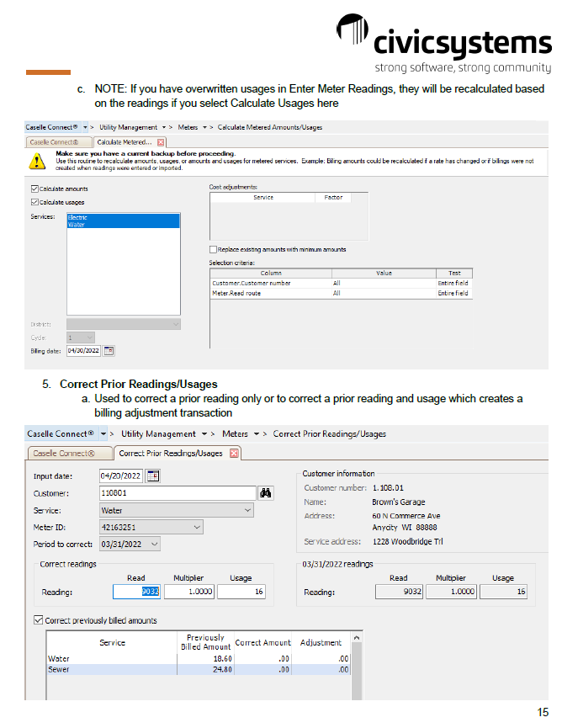Click the Service header in Cost adjustments

[263, 197]
